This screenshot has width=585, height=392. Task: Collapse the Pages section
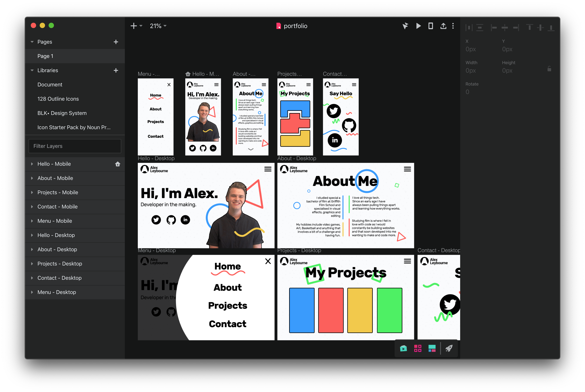tap(32, 42)
